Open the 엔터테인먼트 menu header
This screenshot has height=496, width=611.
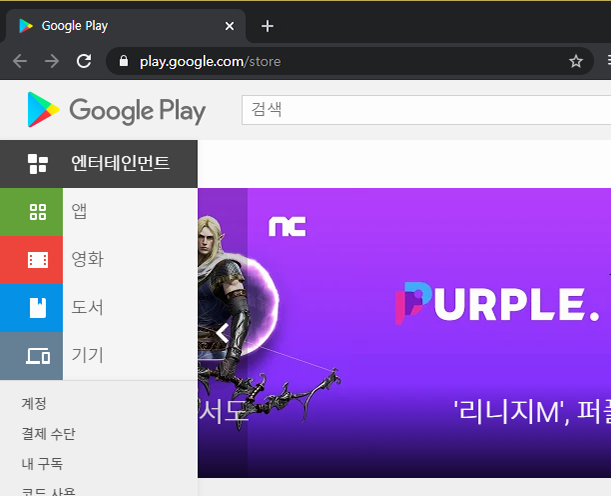pos(99,164)
